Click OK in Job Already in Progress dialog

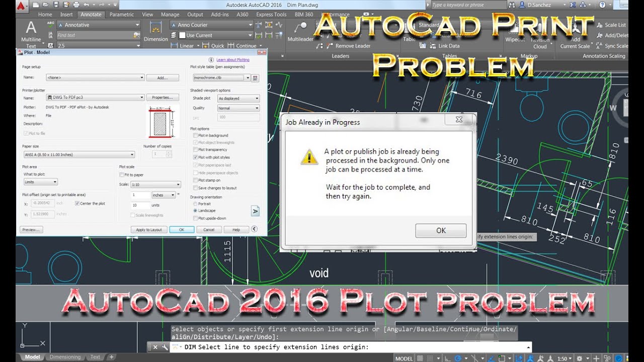tap(441, 230)
